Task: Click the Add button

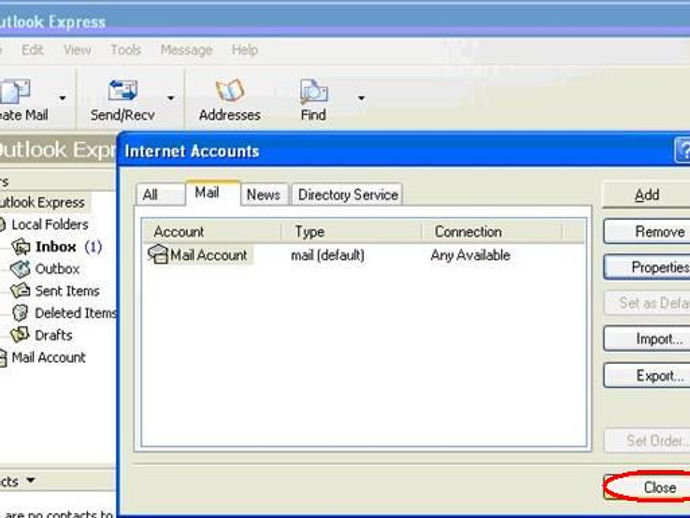Action: 646,195
